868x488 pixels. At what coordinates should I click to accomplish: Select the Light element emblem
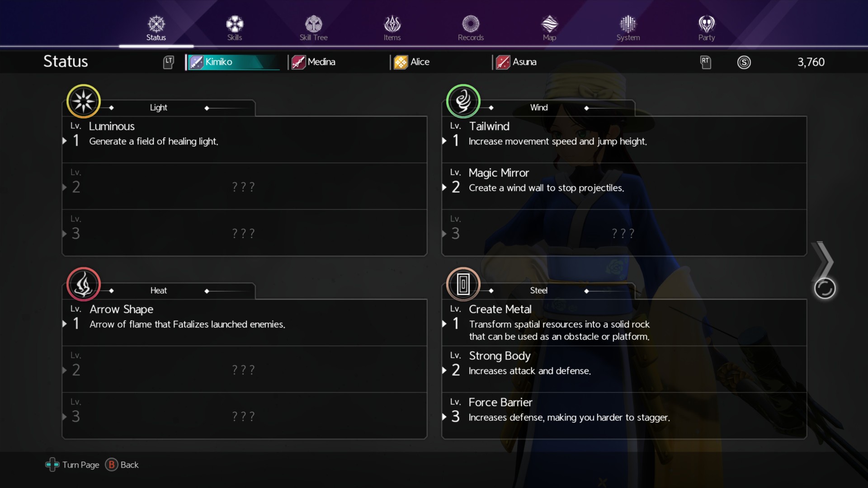point(84,101)
